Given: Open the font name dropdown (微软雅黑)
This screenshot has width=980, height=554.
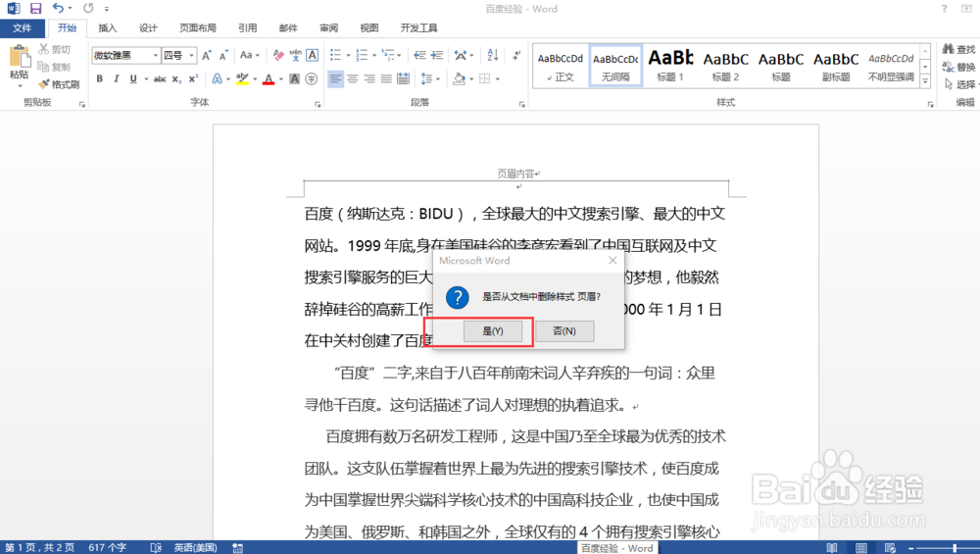Looking at the screenshot, I should tap(156, 55).
